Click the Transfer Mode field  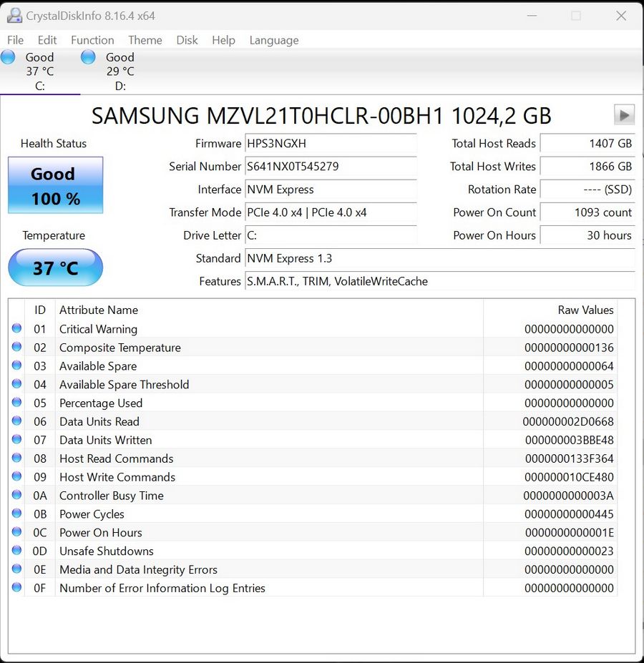click(x=331, y=212)
